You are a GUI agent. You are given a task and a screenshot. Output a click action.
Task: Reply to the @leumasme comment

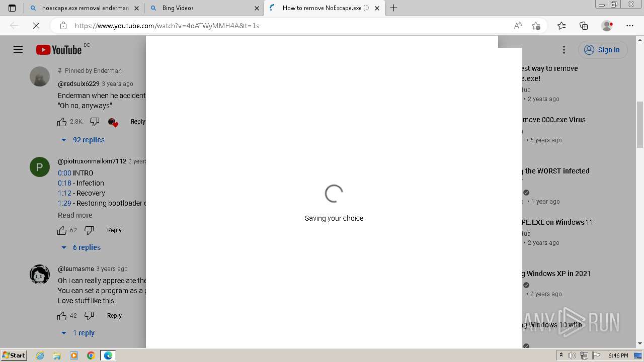point(114,316)
